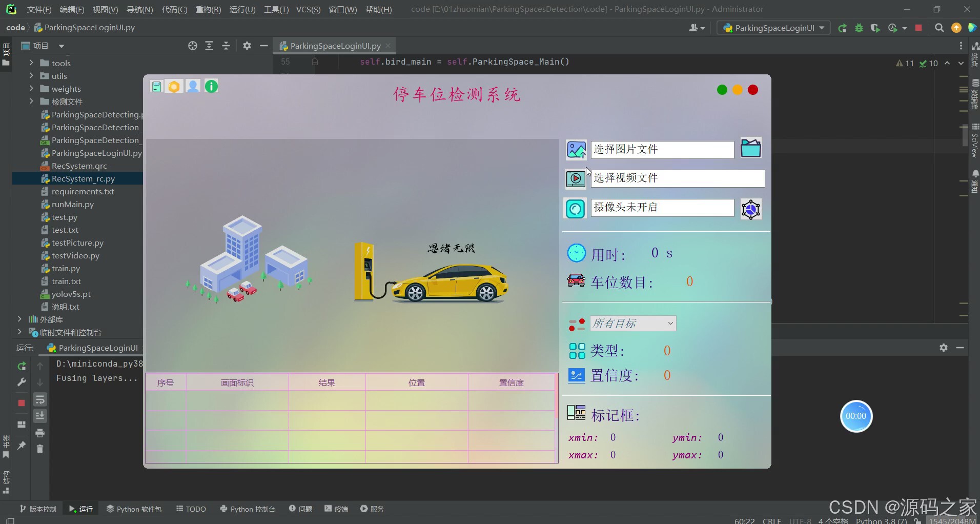Click the red stop icon in top toolbar
The height and width of the screenshot is (524, 980).
pos(918,28)
